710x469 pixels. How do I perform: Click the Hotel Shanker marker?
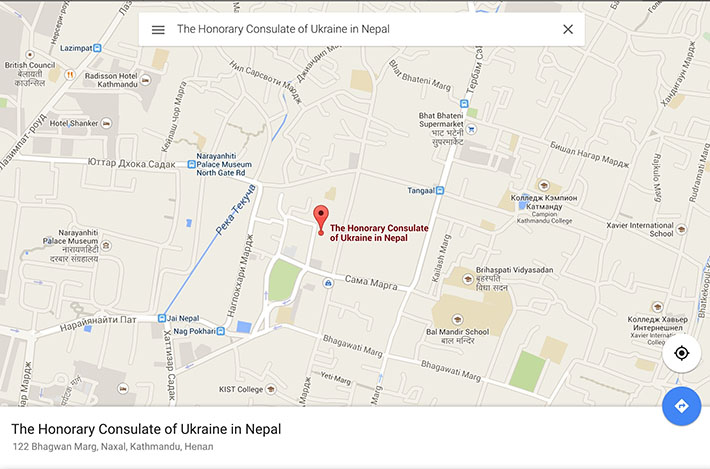point(106,123)
